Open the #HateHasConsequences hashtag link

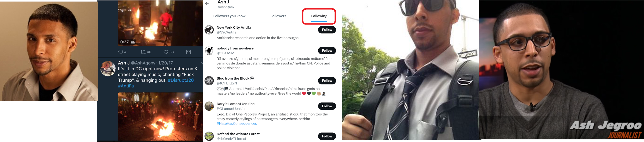coord(236,123)
